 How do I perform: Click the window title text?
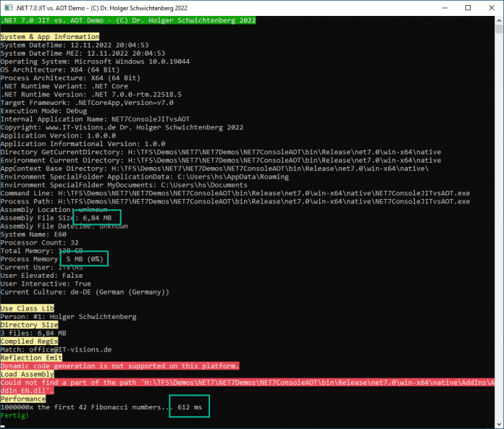tap(101, 8)
